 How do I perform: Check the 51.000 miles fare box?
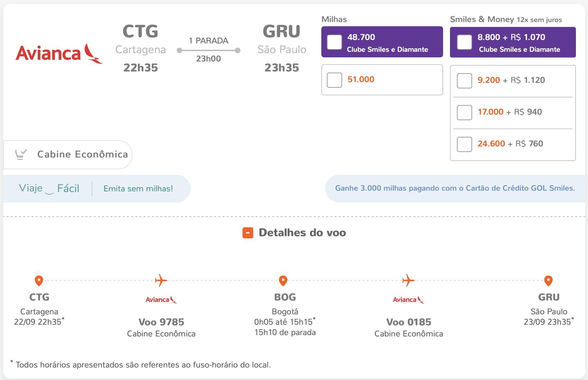click(334, 80)
